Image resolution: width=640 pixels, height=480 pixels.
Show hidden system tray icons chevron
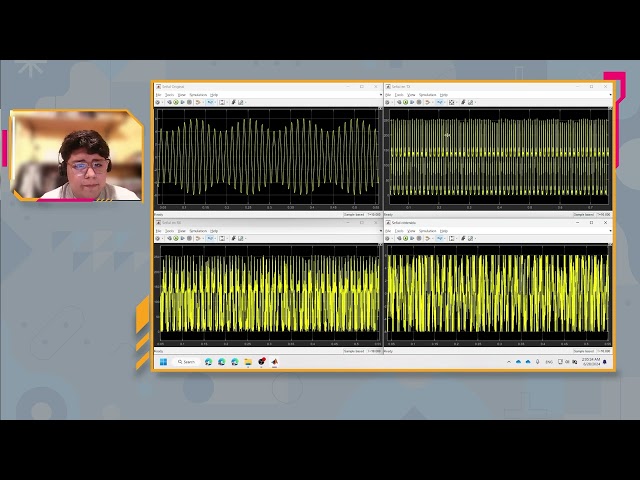[x=509, y=362]
